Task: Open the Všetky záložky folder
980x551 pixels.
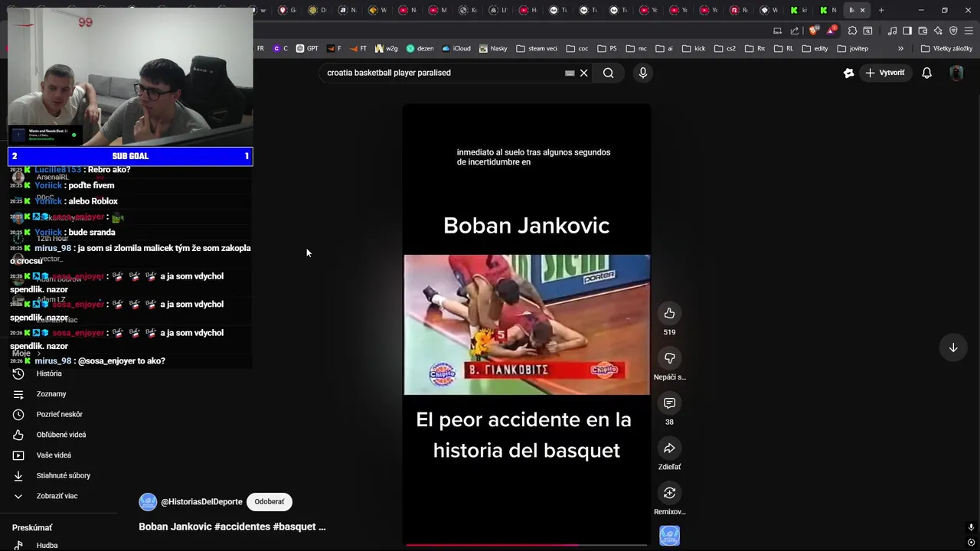Action: (946, 48)
